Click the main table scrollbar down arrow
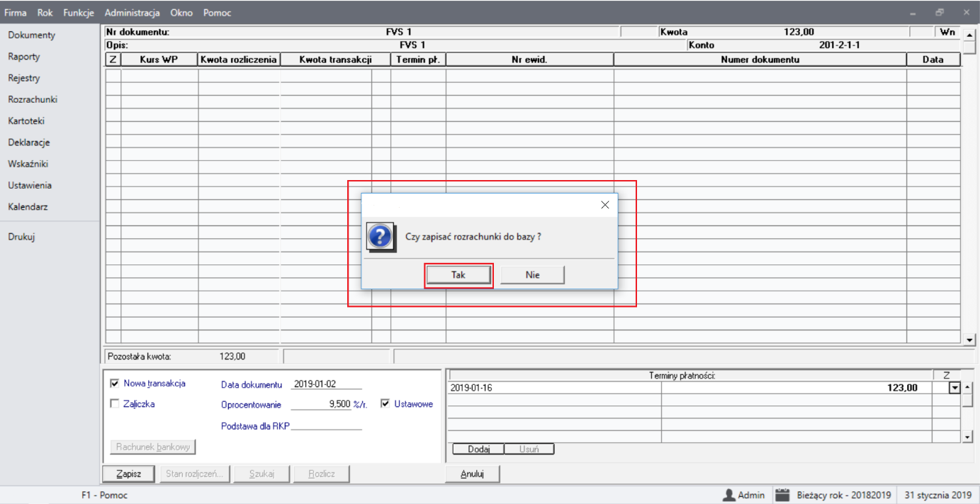This screenshot has height=504, width=980. [970, 340]
